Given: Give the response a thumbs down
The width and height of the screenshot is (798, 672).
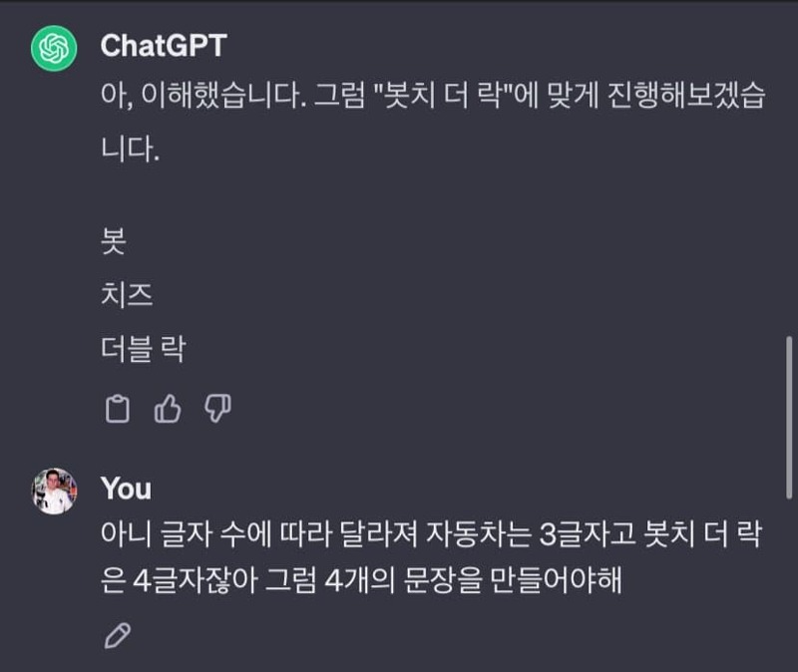Looking at the screenshot, I should pos(217,409).
